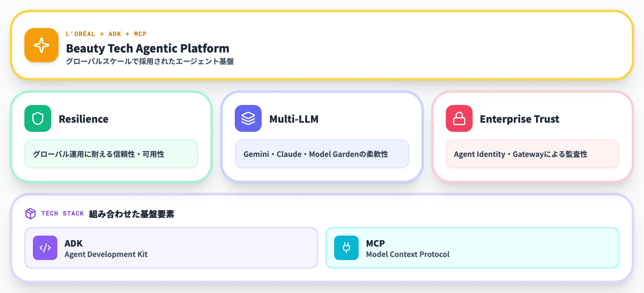Select the Beauty Tech Agentic Platform heading

pyautogui.click(x=148, y=48)
